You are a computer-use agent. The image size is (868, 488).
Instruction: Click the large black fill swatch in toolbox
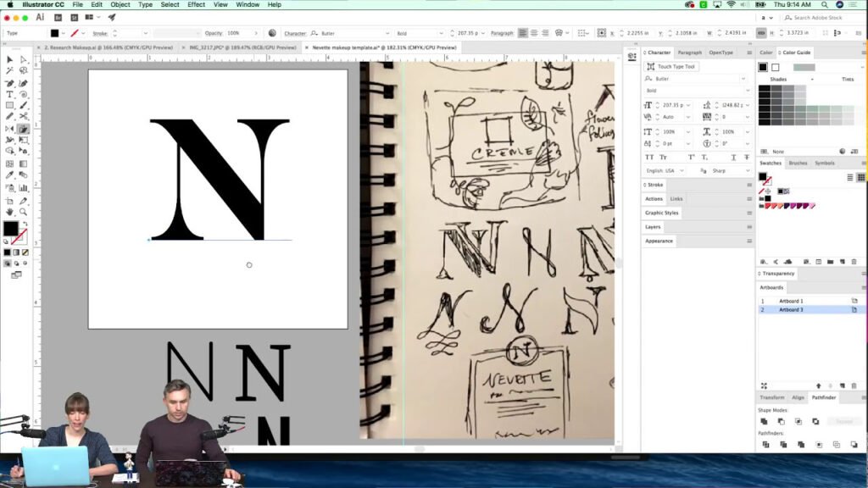click(10, 228)
